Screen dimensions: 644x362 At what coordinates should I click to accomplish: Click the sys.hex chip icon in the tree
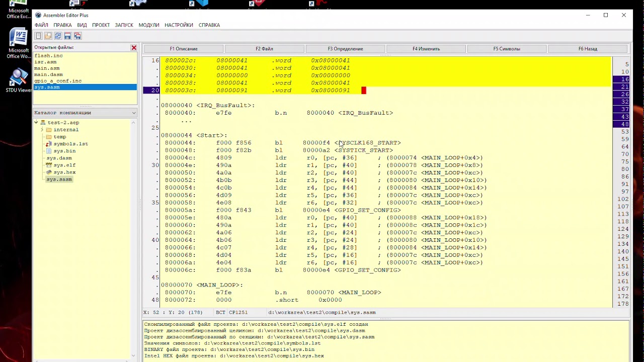point(49,172)
